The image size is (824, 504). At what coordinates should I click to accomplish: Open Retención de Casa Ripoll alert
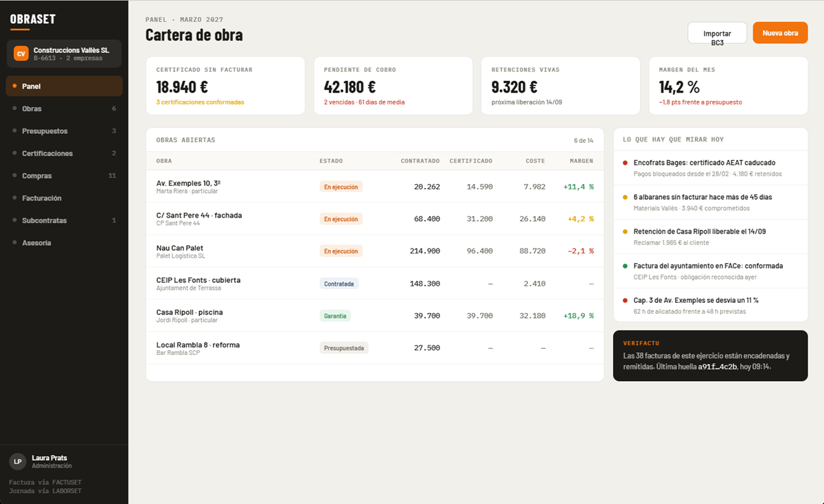point(711,236)
